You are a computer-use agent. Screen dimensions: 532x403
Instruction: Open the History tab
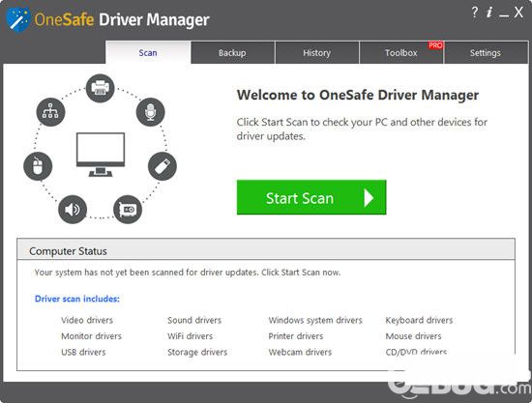tap(317, 52)
